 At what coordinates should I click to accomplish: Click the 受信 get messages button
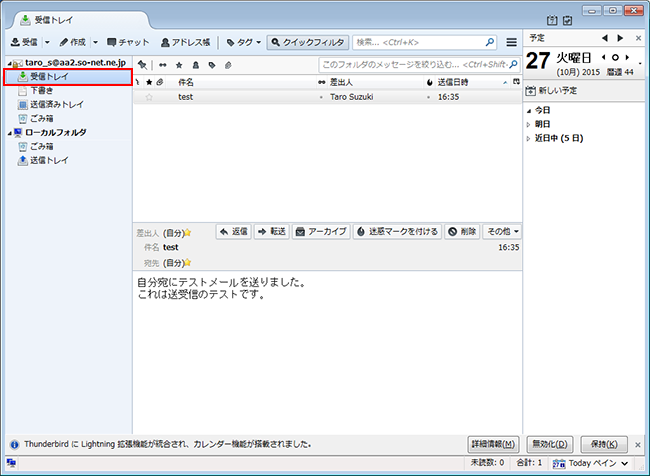tap(22, 43)
